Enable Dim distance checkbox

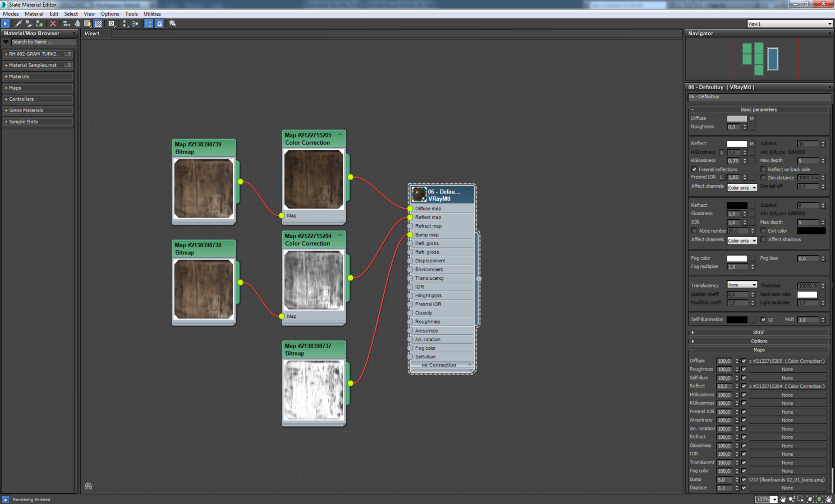pos(763,178)
